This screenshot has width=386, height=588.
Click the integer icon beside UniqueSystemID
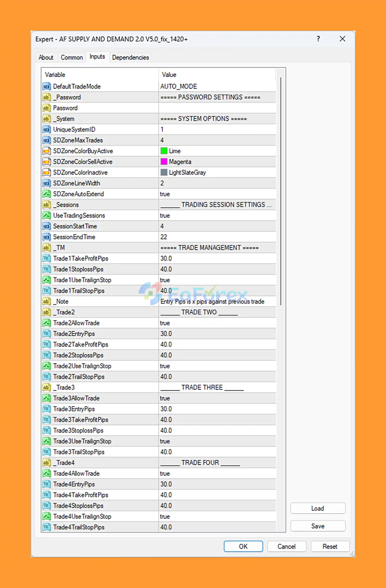point(46,129)
